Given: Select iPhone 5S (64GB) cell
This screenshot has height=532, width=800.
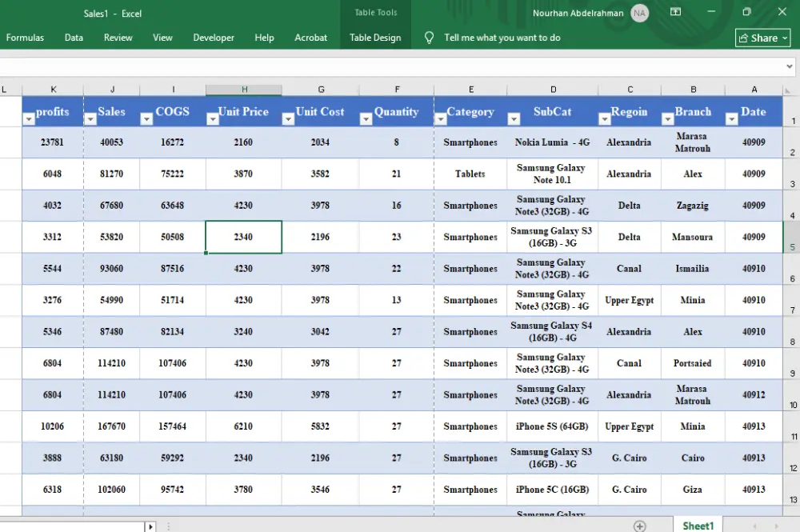Looking at the screenshot, I should 553,426.
